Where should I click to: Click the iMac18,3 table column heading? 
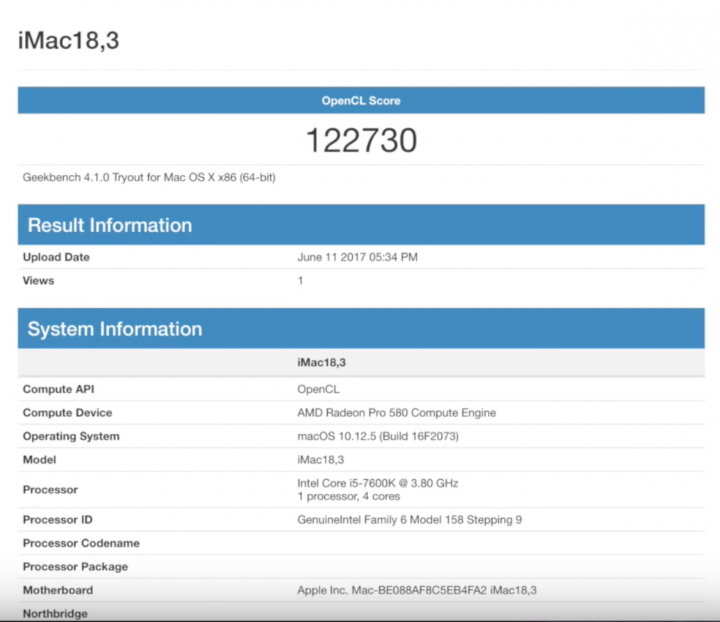(321, 362)
